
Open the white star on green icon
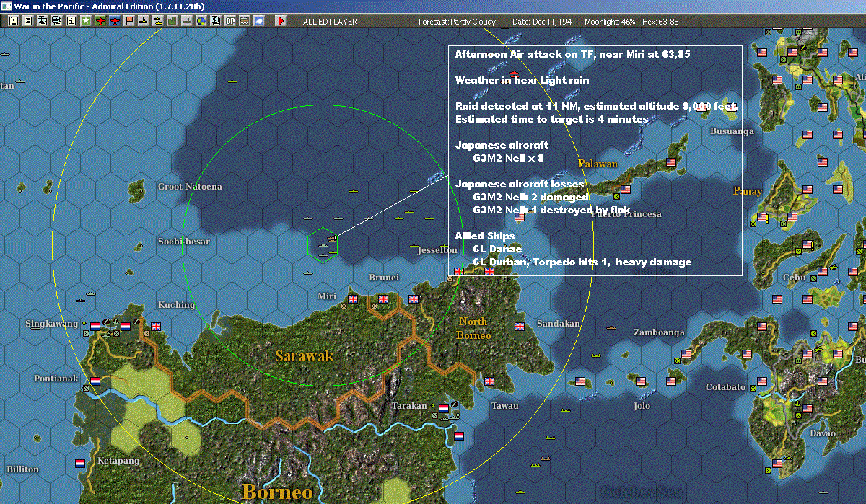pos(85,21)
